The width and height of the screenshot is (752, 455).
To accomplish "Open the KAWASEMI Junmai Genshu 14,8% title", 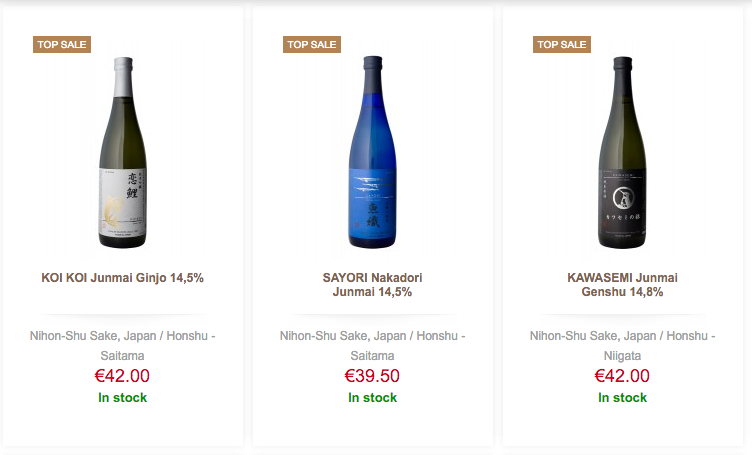I will coord(622,284).
